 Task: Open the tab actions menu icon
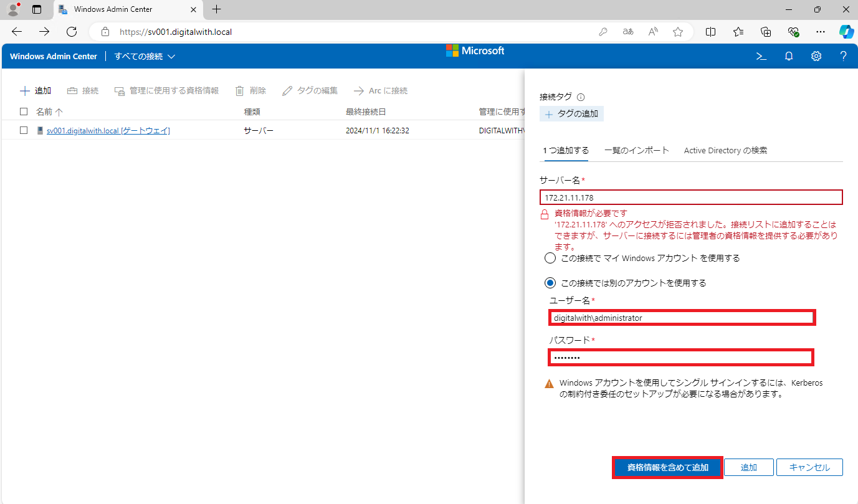(x=37, y=9)
